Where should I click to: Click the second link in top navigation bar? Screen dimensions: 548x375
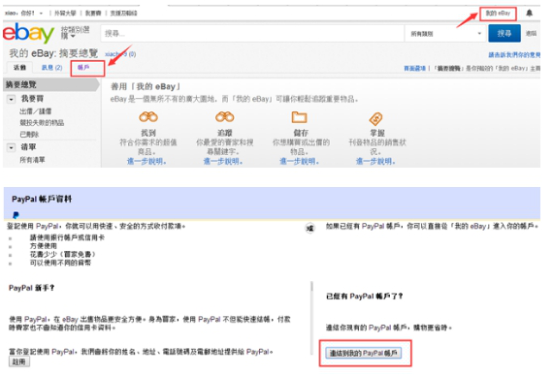93,13
